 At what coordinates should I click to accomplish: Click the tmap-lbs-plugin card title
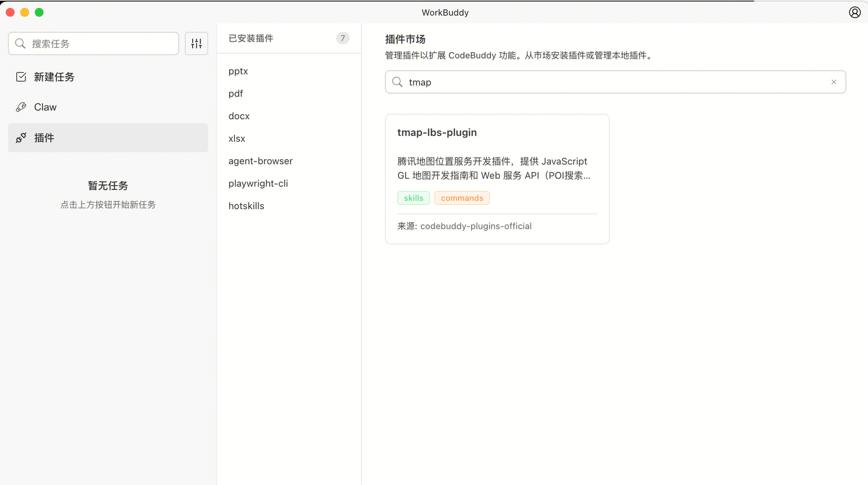coord(437,133)
